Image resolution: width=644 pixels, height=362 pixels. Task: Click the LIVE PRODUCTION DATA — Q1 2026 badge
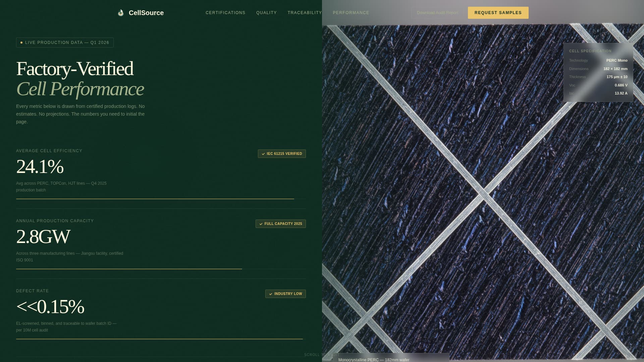pos(65,42)
